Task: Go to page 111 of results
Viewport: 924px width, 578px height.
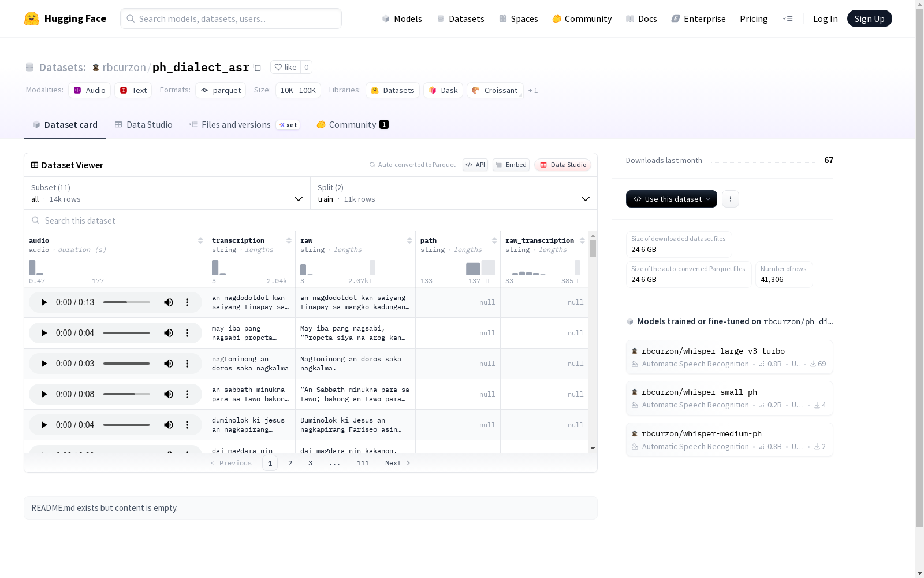Action: pos(363,463)
